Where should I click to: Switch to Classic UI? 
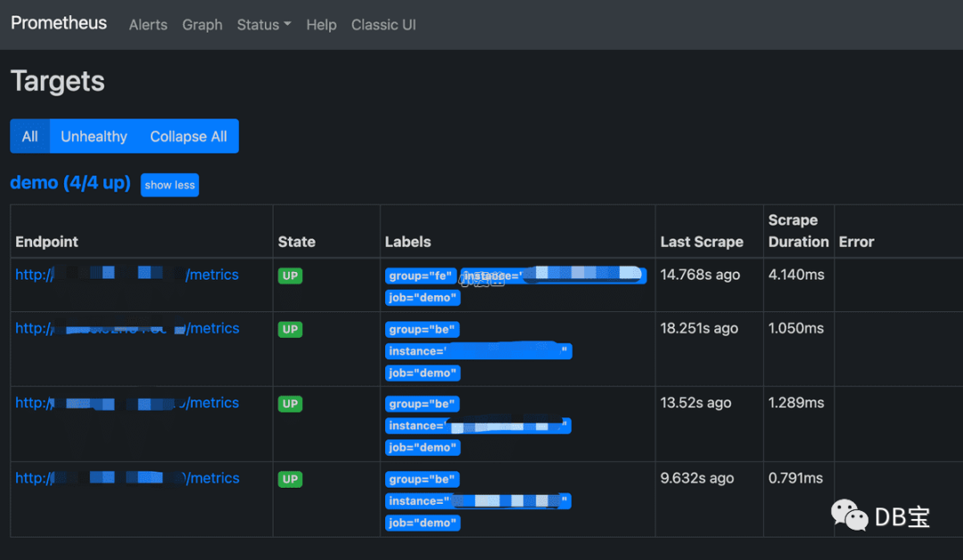[x=383, y=25]
